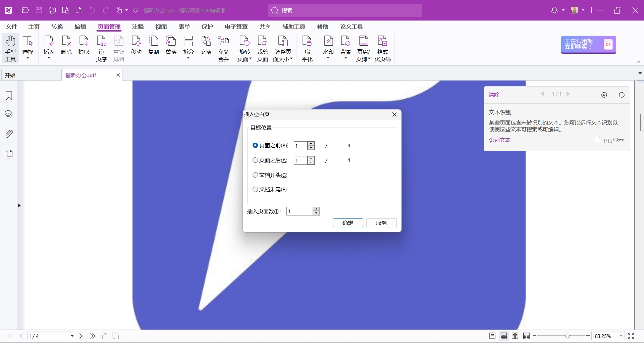Select 页面之后(A) radio button

pyautogui.click(x=255, y=160)
